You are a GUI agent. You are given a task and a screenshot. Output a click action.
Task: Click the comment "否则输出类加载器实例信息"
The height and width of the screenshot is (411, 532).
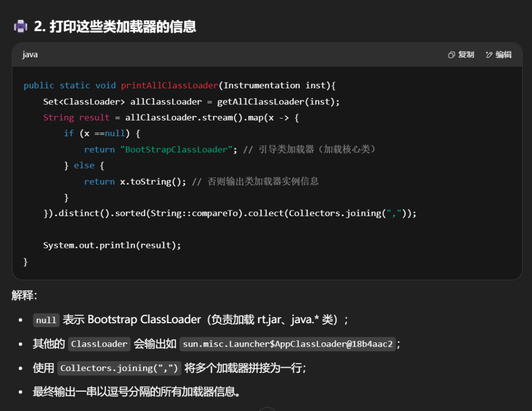(262, 181)
